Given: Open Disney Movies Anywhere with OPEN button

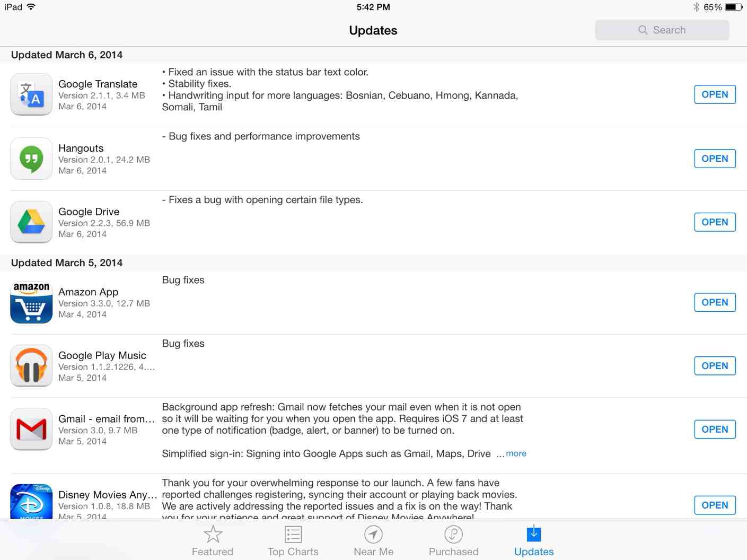Looking at the screenshot, I should click(x=715, y=505).
